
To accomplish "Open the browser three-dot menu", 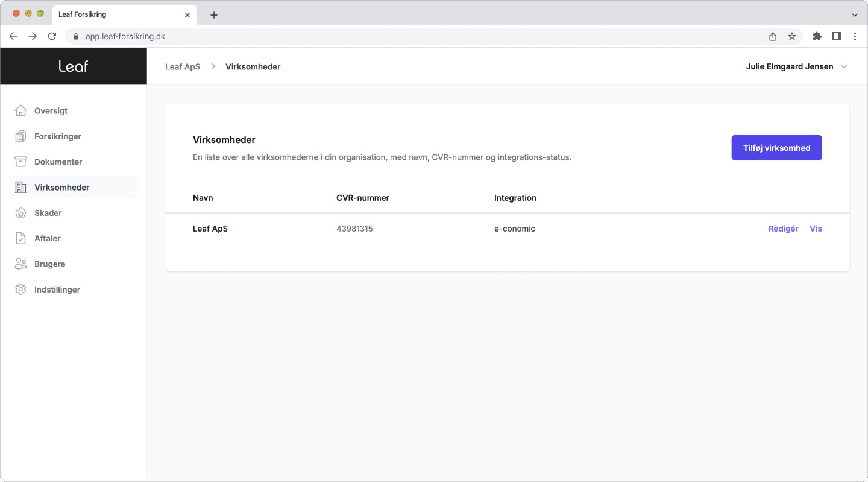I will (855, 36).
